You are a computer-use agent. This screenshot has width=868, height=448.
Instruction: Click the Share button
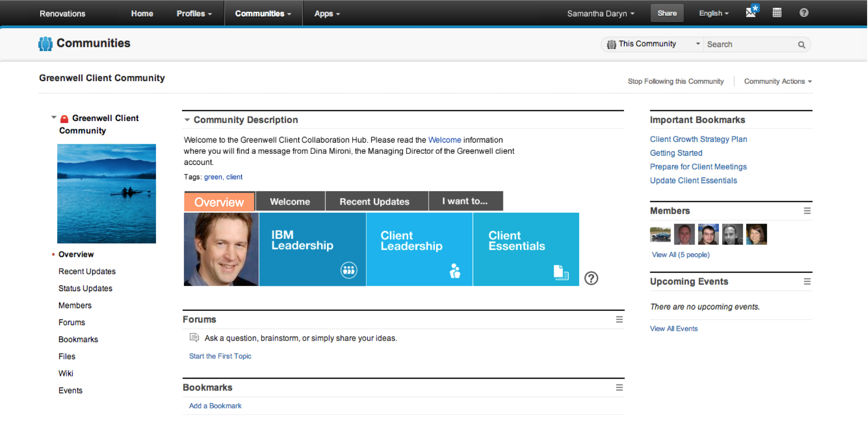[x=667, y=13]
